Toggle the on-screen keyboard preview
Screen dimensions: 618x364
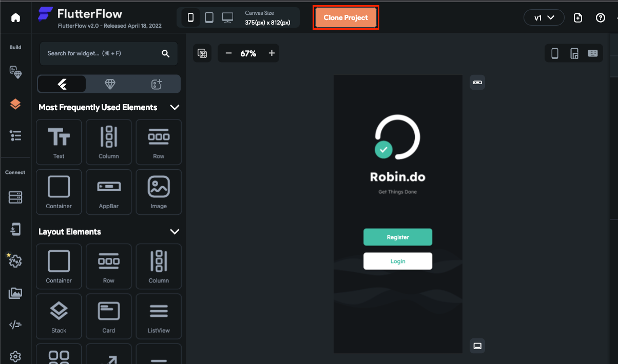pos(593,53)
